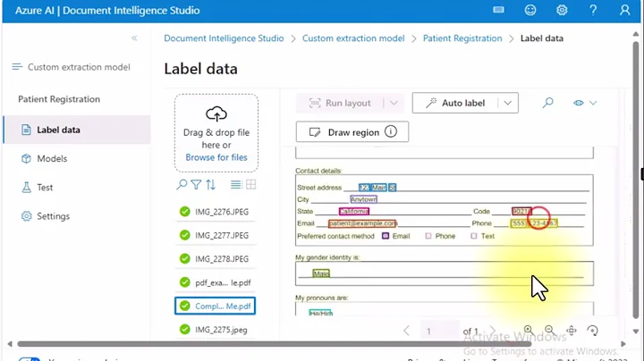644x361 pixels.
Task: Click the vertical scrollbar thumb
Action: pyautogui.click(x=636, y=179)
